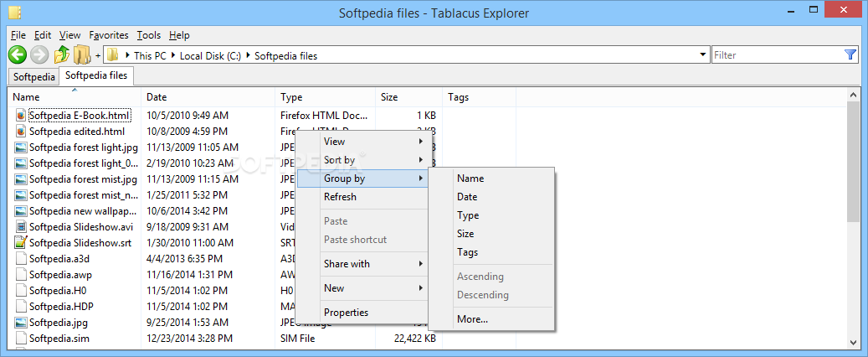Viewport: 868px width, 357px height.
Task: Click Local Disk (C:) breadcrumb
Action: tap(210, 55)
